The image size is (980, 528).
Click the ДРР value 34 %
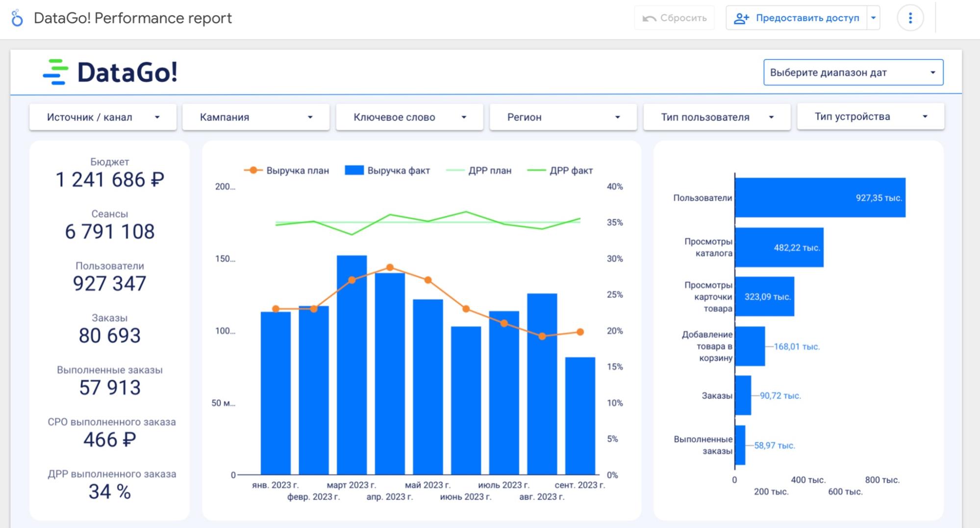pyautogui.click(x=110, y=492)
